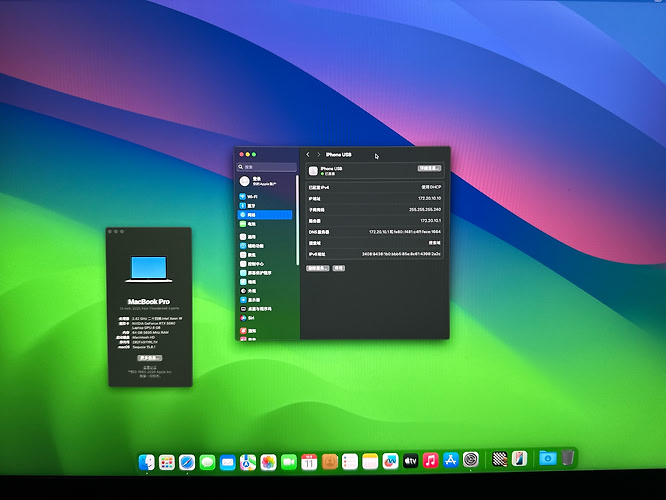Focus the System Settings search field
This screenshot has width=666, height=500.
click(x=267, y=167)
